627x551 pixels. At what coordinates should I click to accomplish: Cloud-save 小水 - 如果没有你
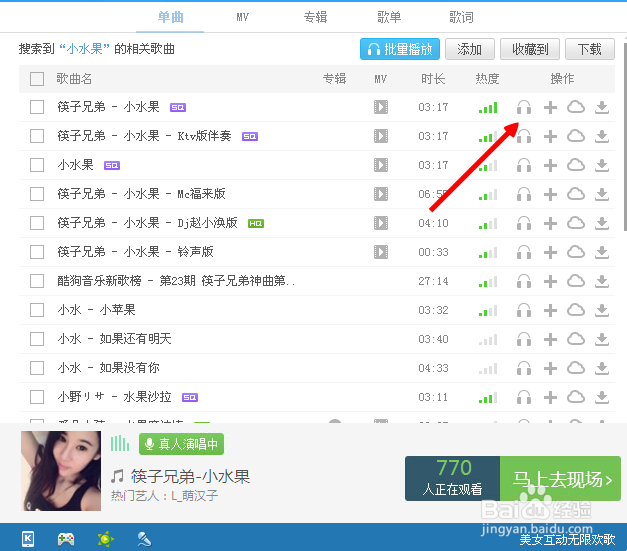click(x=576, y=368)
